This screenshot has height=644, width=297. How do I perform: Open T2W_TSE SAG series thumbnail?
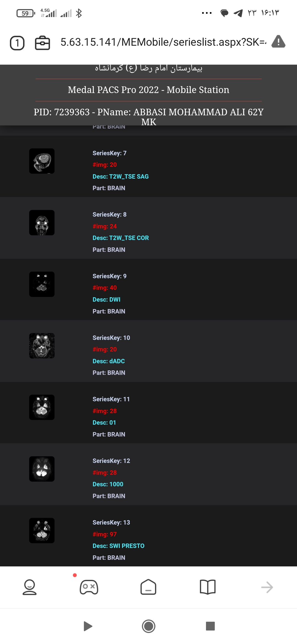42,161
